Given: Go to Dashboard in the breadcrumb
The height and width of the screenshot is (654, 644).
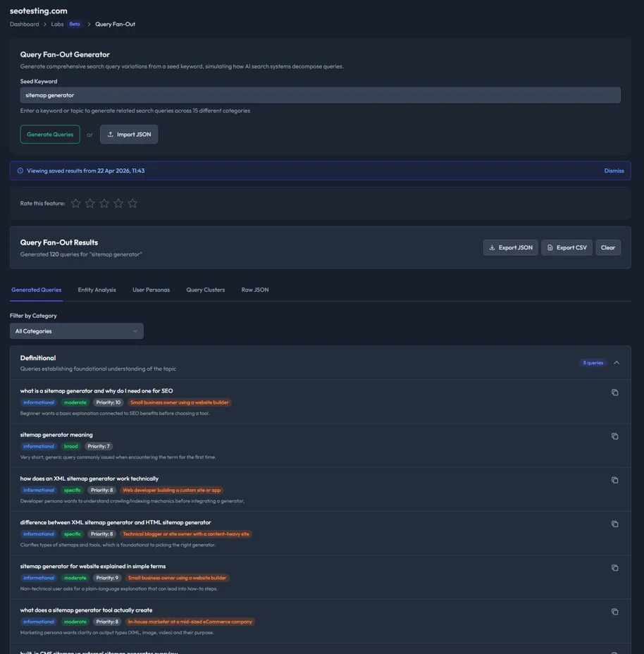Looking at the screenshot, I should click(24, 24).
